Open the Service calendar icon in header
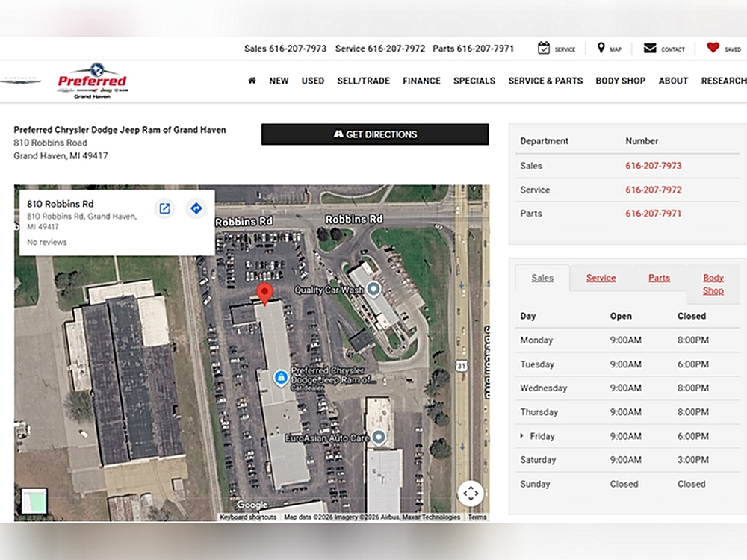The image size is (747, 560). point(544,49)
